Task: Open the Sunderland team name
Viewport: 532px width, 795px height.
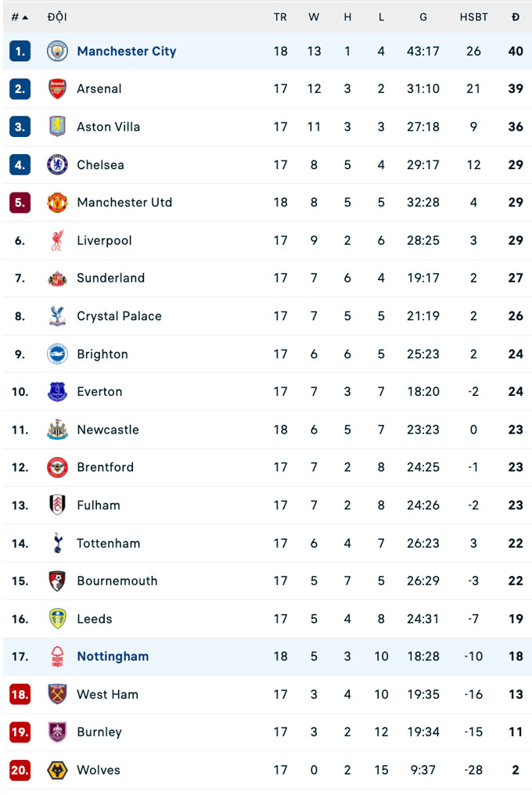Action: (x=110, y=279)
